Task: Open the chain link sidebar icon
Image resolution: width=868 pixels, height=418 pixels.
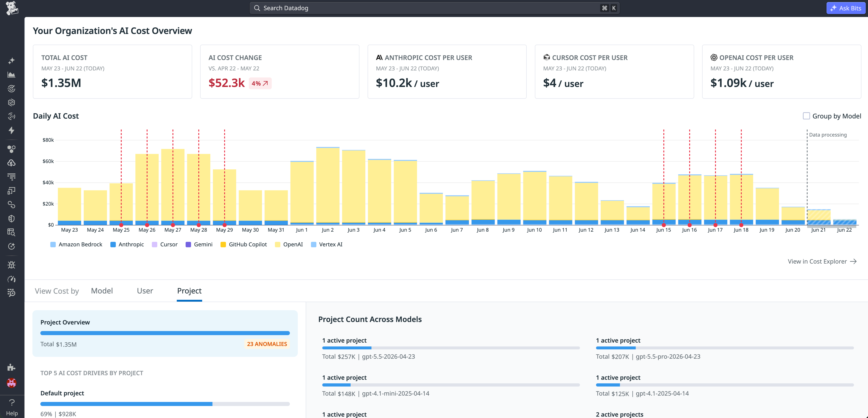Action: pos(12,205)
